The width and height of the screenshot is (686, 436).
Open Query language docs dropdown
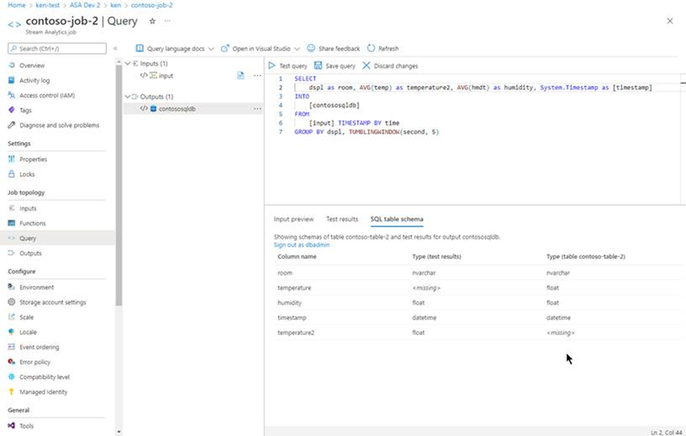click(x=175, y=49)
